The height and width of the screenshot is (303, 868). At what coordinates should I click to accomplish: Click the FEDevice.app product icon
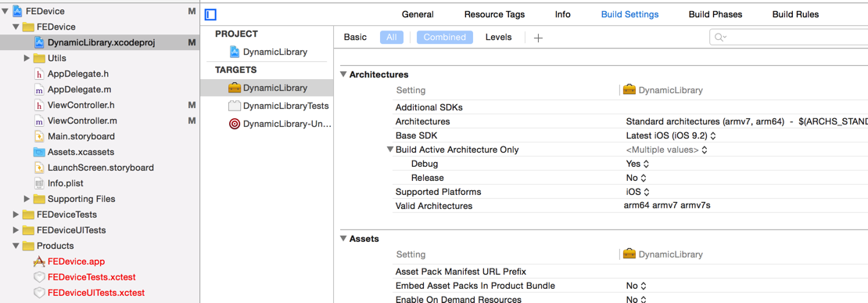[39, 262]
